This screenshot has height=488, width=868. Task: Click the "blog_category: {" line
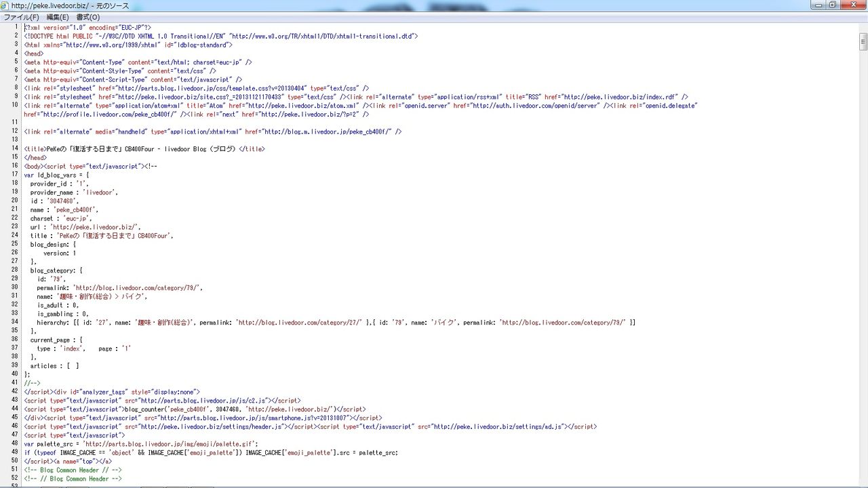(57, 270)
